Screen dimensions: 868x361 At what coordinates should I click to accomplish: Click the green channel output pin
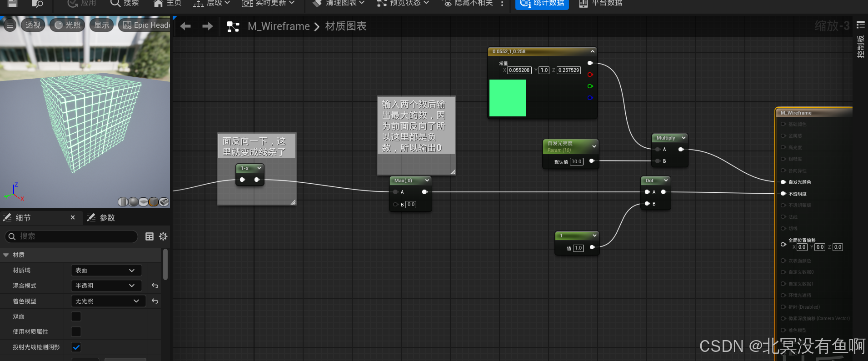[x=590, y=86]
